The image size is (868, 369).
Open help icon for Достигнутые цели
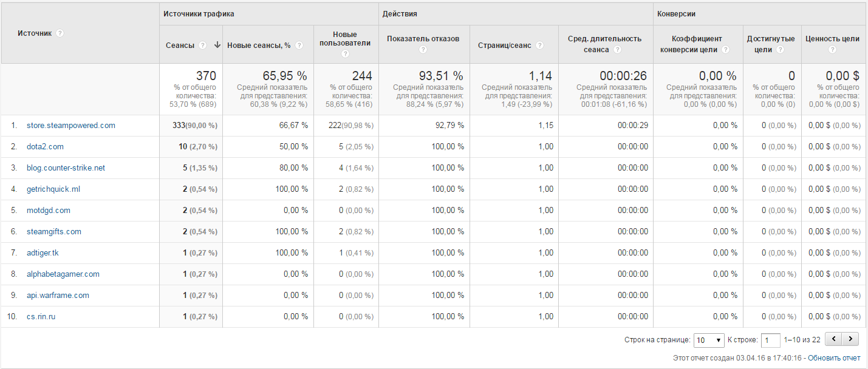[x=781, y=50]
